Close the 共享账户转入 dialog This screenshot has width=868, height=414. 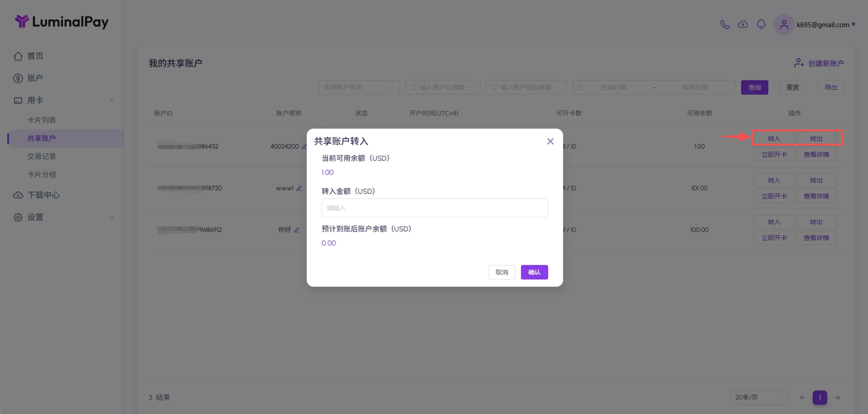(550, 141)
